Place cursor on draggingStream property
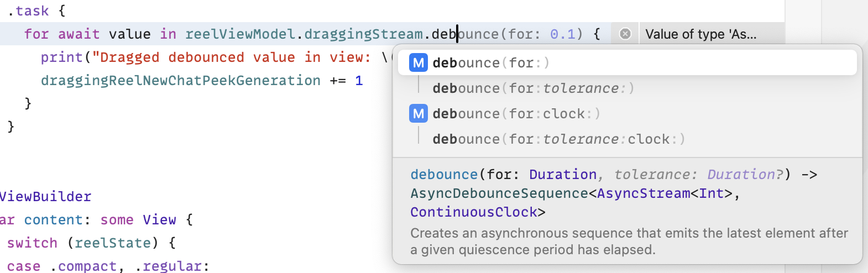Viewport: 868px width, 273px height. tap(363, 34)
